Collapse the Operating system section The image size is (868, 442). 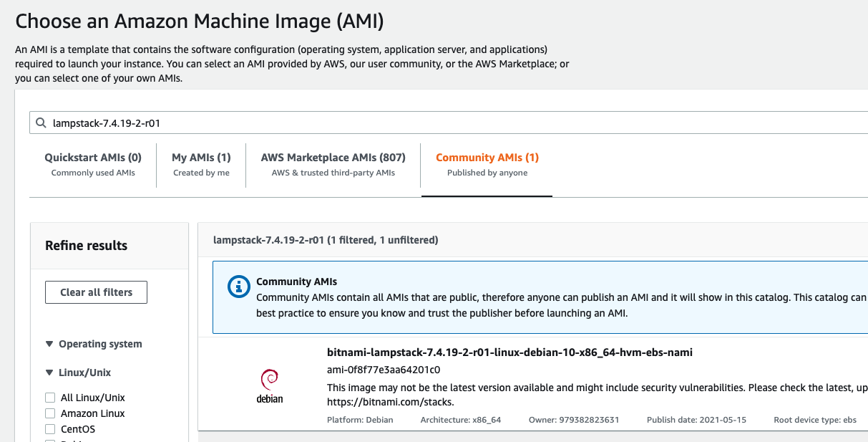[x=49, y=343]
